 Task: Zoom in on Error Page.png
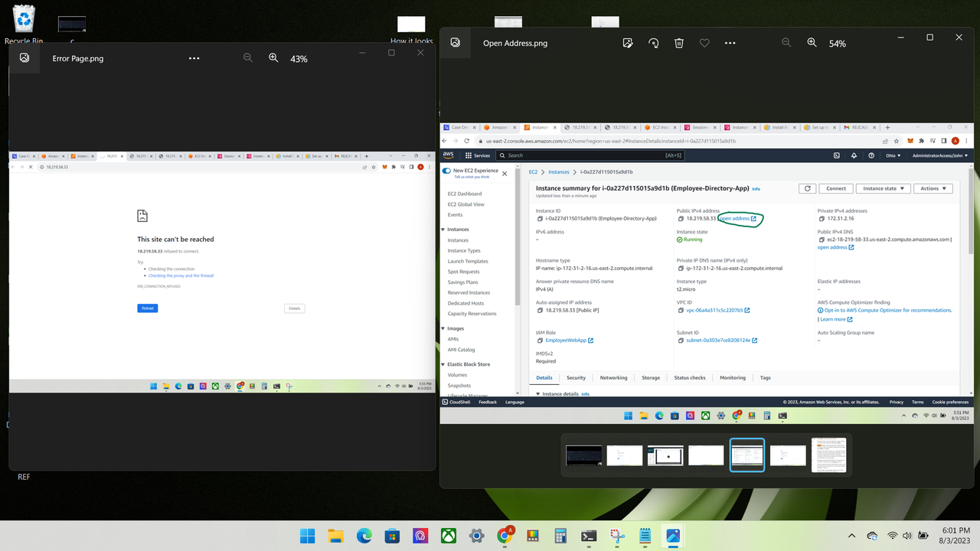273,57
